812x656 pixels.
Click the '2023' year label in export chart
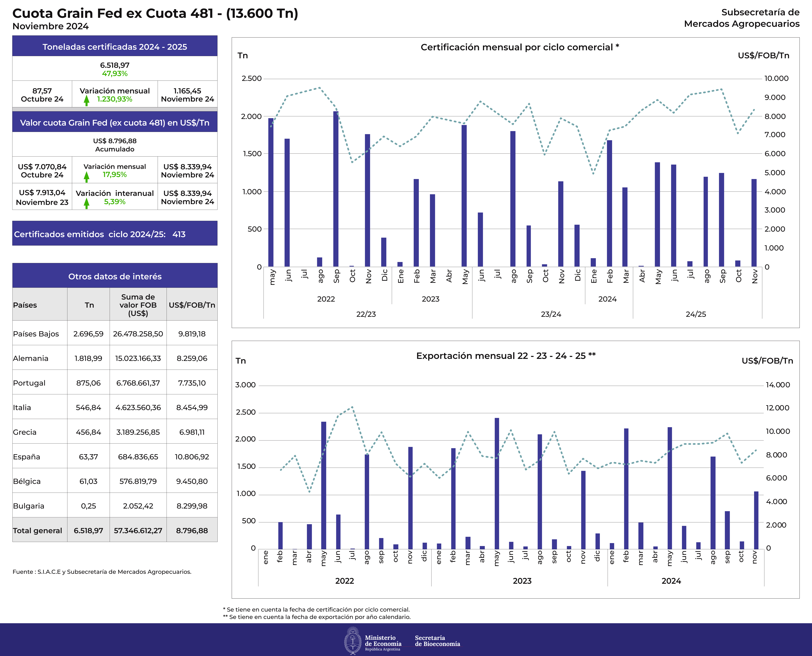pyautogui.click(x=522, y=581)
